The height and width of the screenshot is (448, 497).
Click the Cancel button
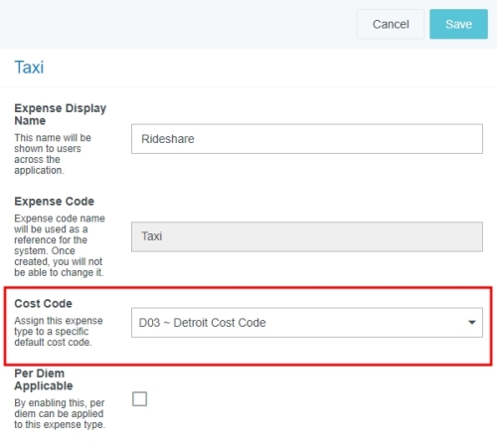[391, 24]
